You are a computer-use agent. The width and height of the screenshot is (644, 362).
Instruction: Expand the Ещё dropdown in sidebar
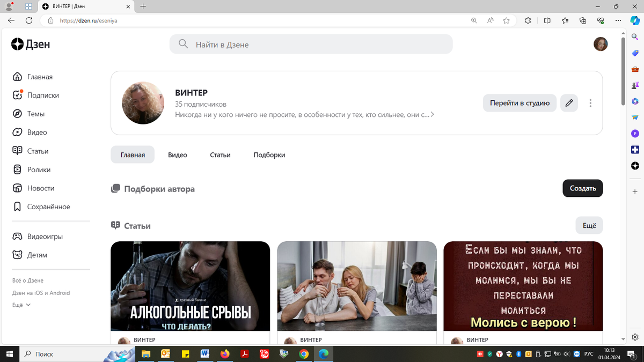tap(21, 305)
